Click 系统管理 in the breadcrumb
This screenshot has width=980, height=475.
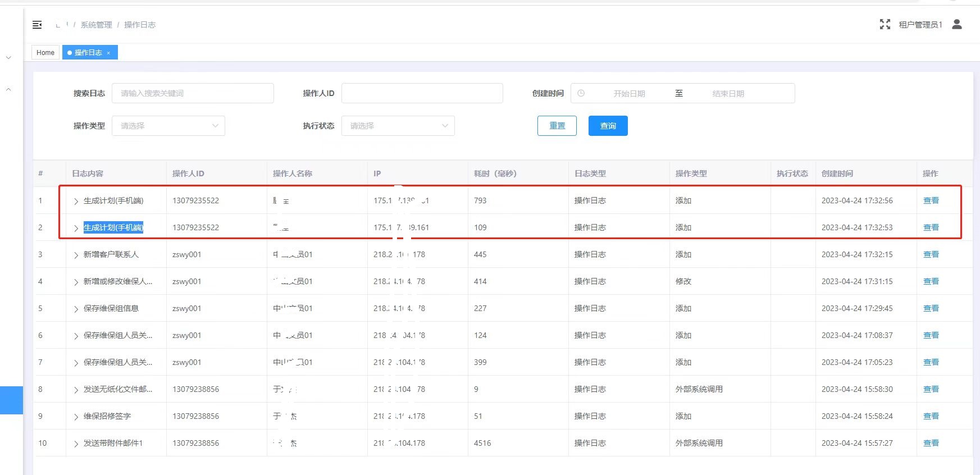click(x=96, y=25)
